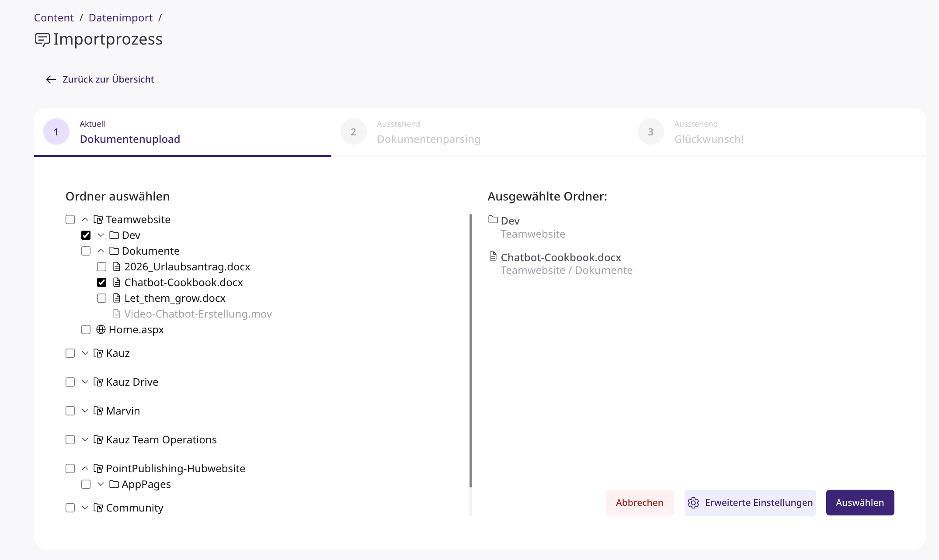Select the PointPublishing-Hubwebsite checkbox
This screenshot has width=939, height=560.
pyautogui.click(x=70, y=468)
